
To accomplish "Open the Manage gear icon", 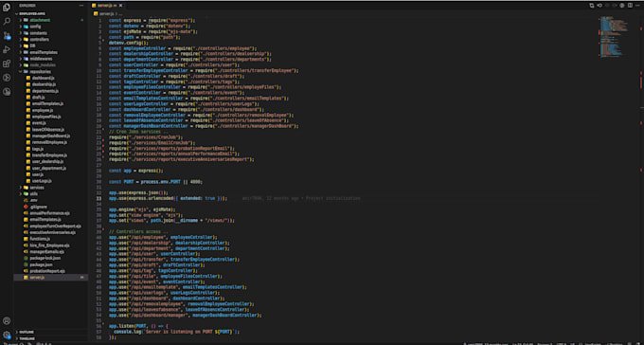I will pyautogui.click(x=7, y=335).
